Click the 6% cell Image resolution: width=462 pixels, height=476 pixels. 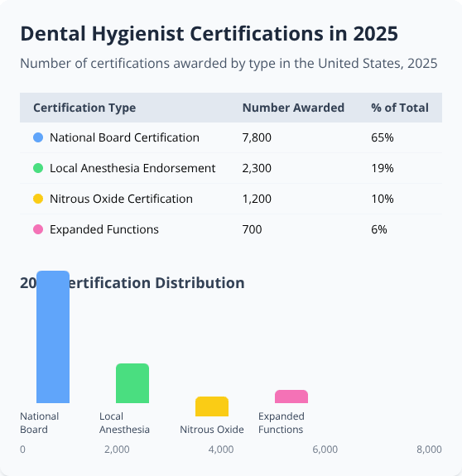379,229
